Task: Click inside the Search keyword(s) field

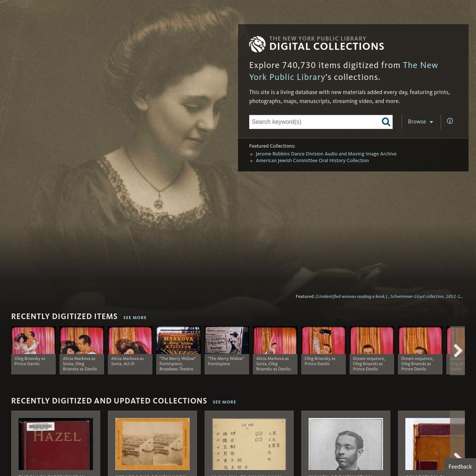Action: point(315,122)
